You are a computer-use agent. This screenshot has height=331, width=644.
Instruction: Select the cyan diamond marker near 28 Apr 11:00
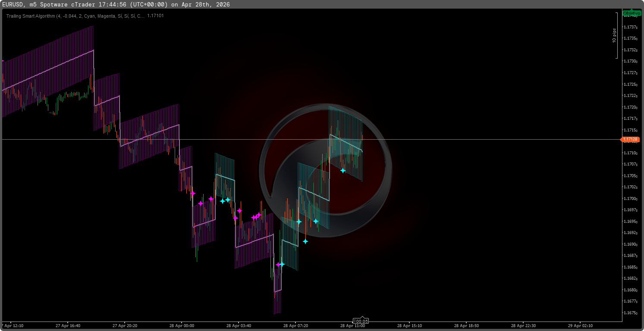(343, 170)
